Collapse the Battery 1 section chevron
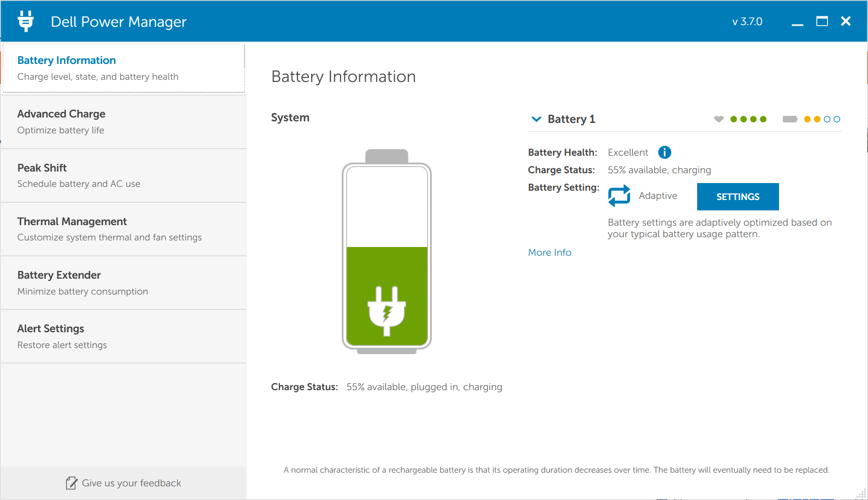Image resolution: width=868 pixels, height=500 pixels. (537, 119)
